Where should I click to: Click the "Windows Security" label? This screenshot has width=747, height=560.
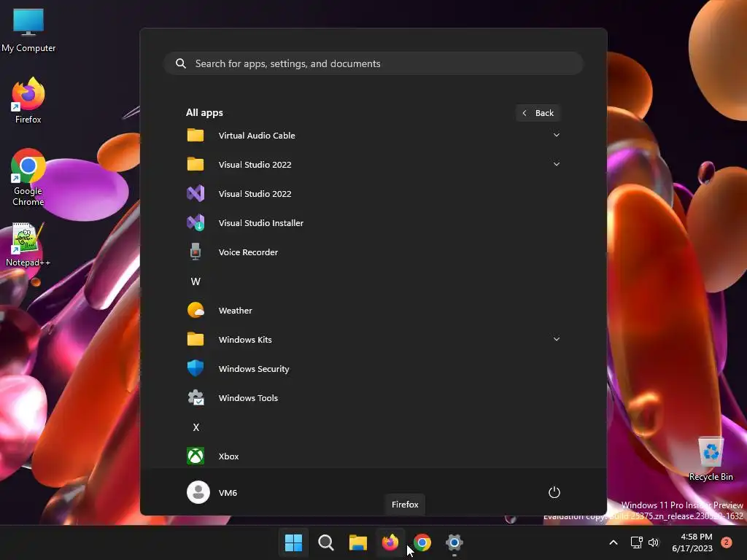tap(254, 368)
